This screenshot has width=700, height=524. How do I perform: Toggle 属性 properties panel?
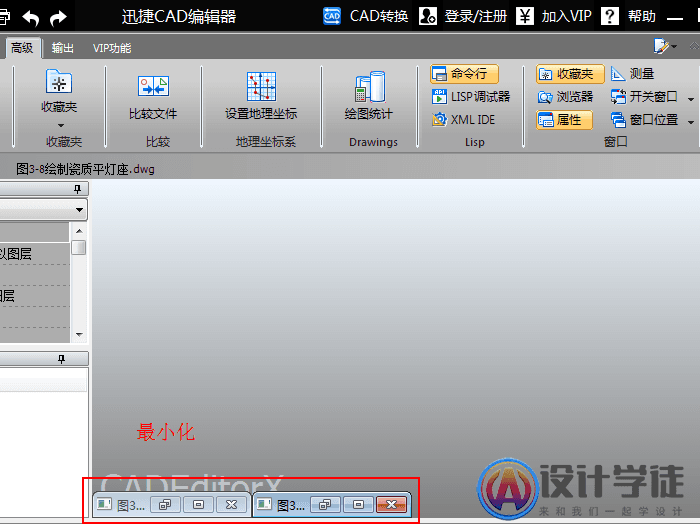[564, 120]
